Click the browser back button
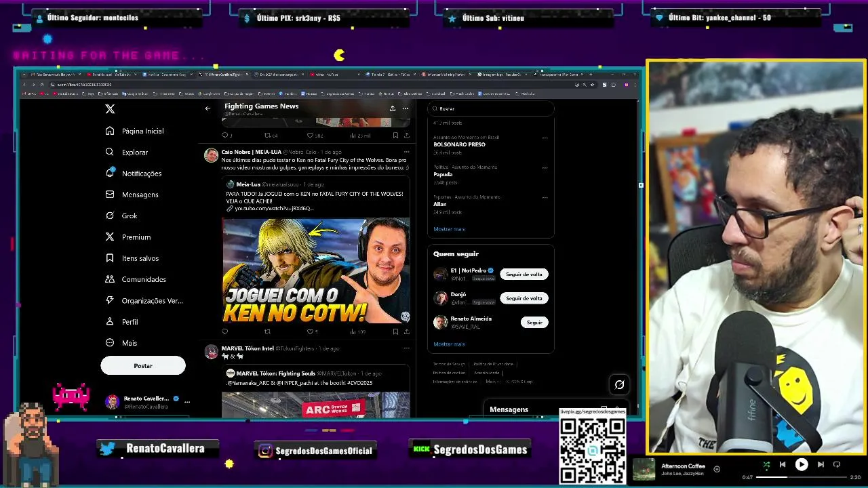The width and height of the screenshot is (868, 488). click(x=24, y=85)
